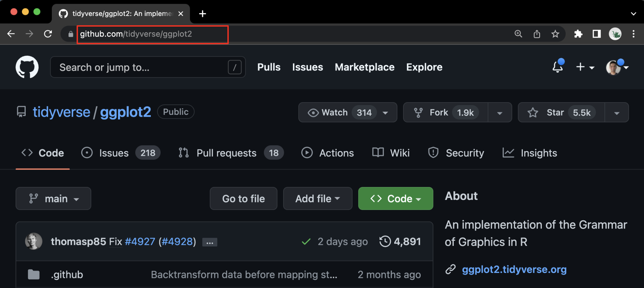Open the Fork options dropdown arrow

pos(499,113)
